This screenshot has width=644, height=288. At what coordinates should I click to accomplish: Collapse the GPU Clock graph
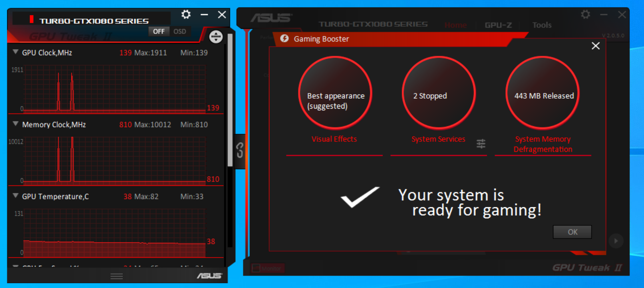16,52
